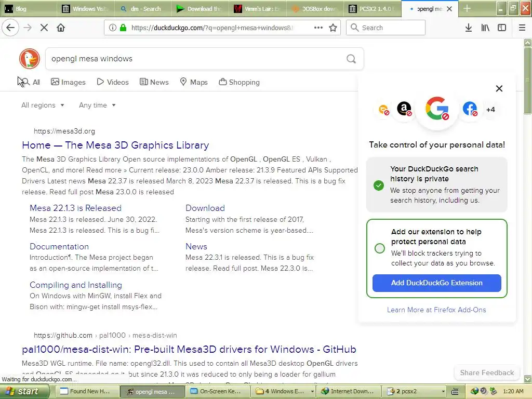This screenshot has height=399, width=532.
Task: Open Found New Hardware taskbar item
Action: (87, 392)
